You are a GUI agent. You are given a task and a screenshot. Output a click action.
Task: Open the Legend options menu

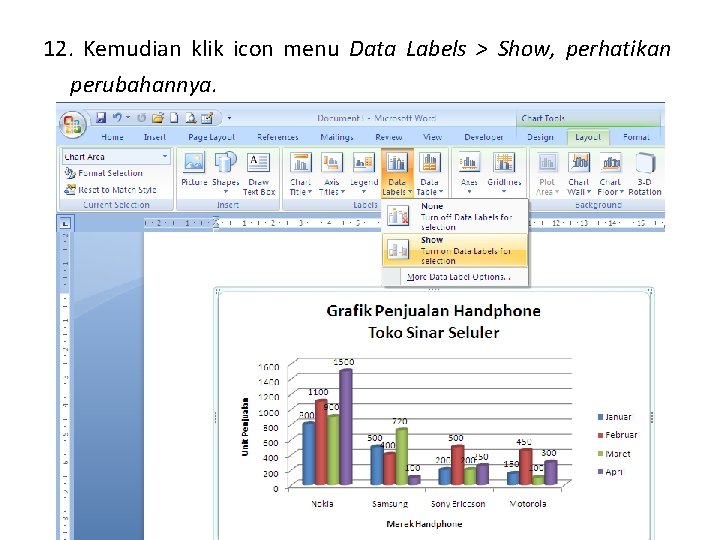tap(364, 174)
